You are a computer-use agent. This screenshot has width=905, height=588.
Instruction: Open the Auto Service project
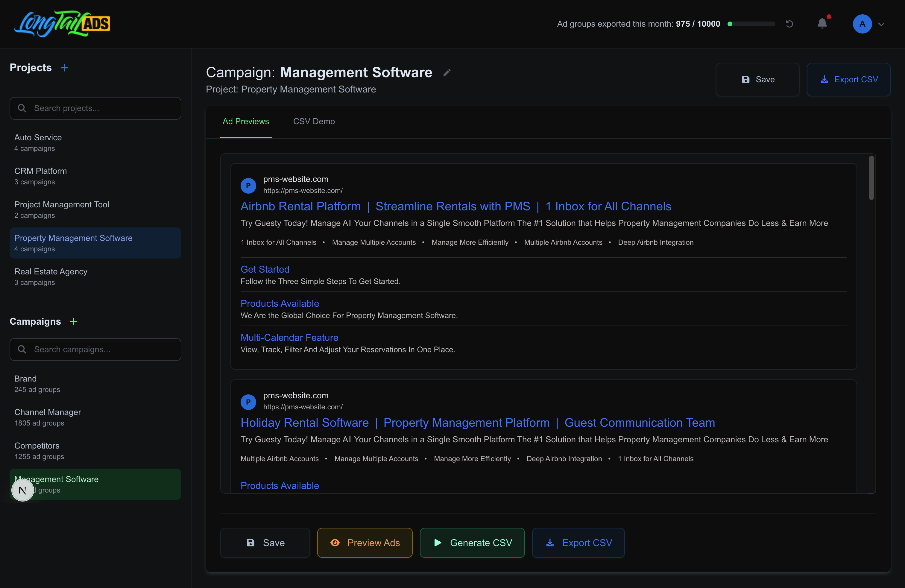(95, 142)
